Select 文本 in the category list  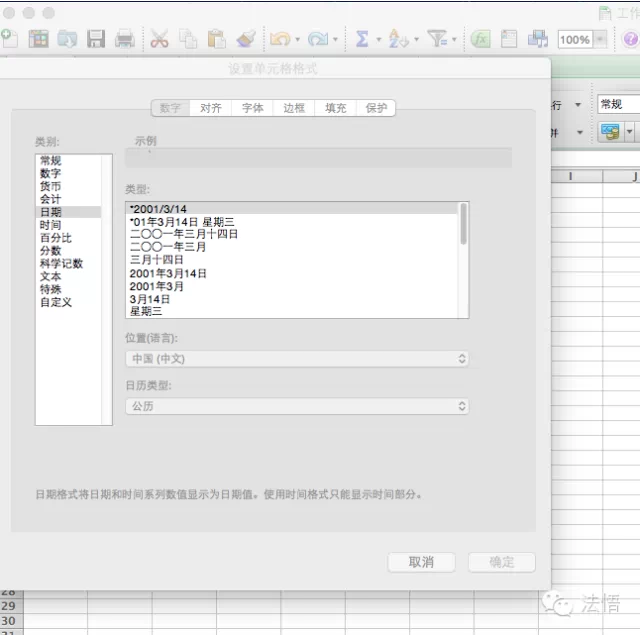coord(68,276)
